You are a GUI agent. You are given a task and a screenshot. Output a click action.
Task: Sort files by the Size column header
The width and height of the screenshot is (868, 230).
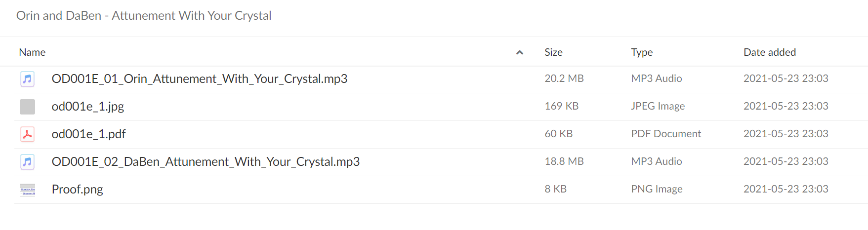point(553,52)
